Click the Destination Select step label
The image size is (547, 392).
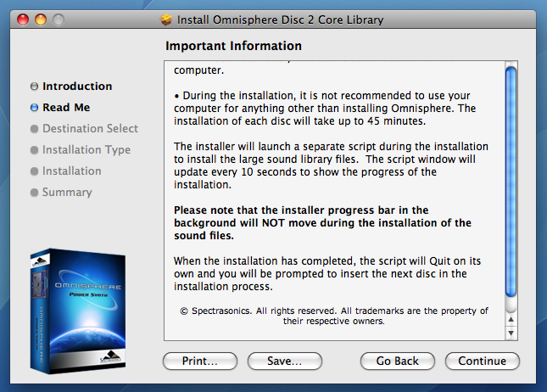pos(91,128)
